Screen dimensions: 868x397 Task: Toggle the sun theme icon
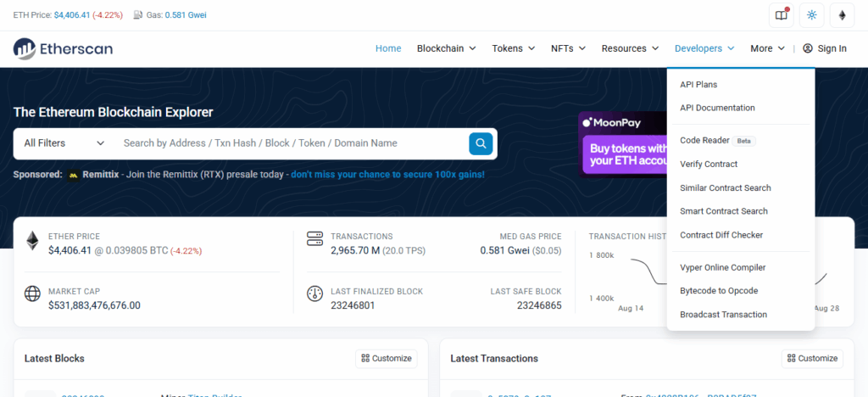811,15
